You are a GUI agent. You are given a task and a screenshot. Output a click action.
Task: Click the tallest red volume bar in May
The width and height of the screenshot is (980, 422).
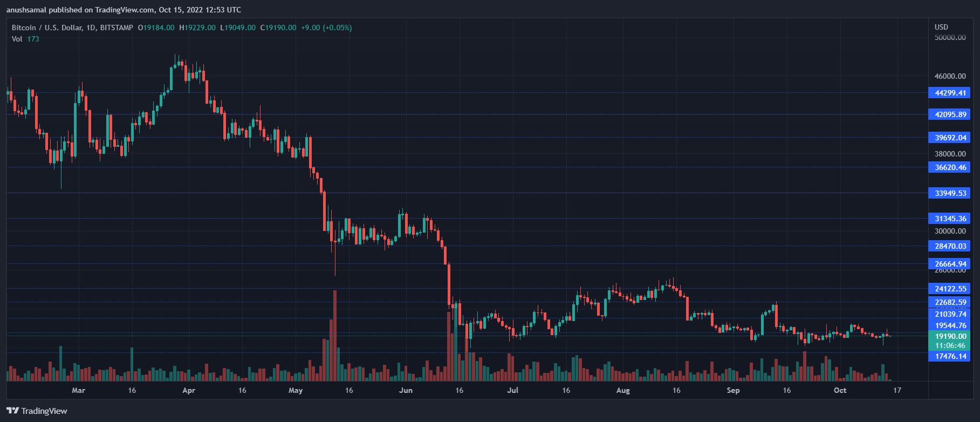[335, 335]
